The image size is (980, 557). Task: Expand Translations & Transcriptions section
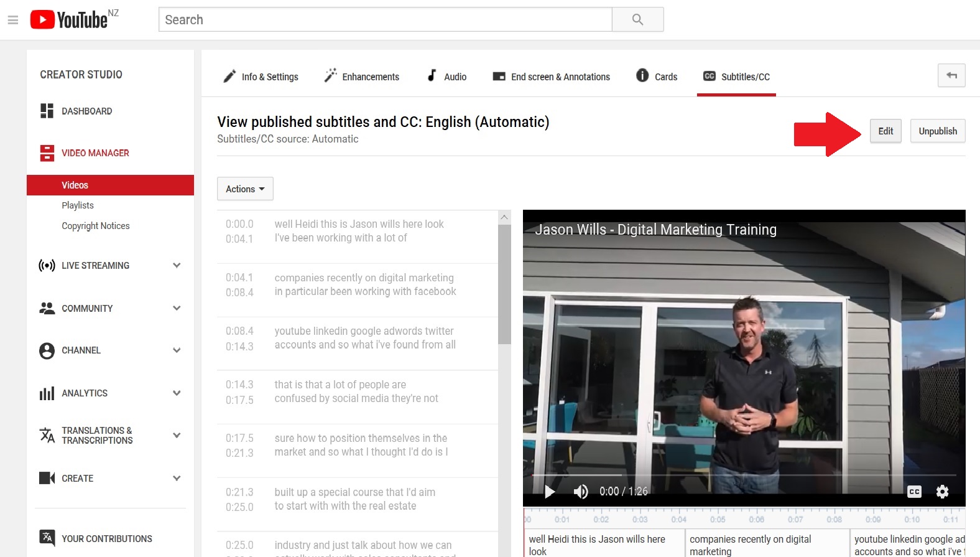[177, 435]
